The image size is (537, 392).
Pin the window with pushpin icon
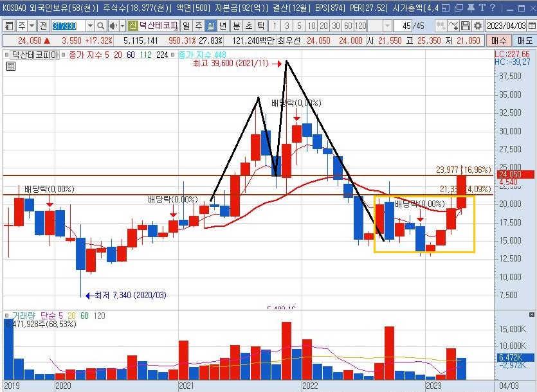tap(471, 8)
